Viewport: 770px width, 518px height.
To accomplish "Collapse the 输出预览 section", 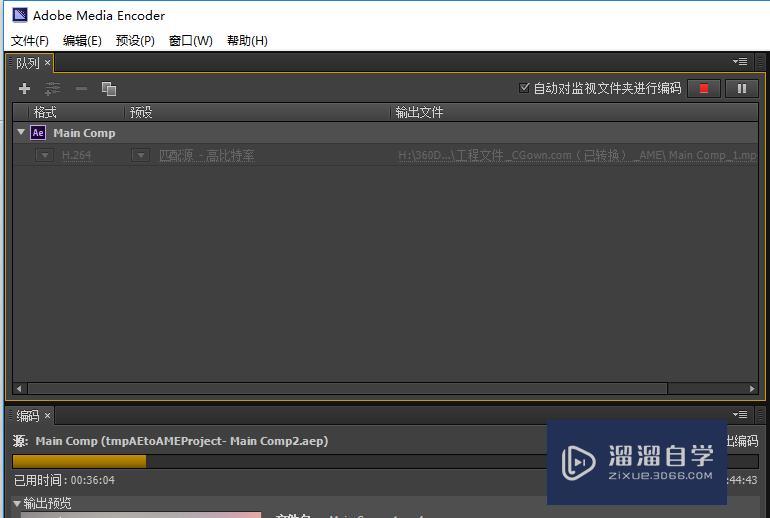I will pos(17,503).
